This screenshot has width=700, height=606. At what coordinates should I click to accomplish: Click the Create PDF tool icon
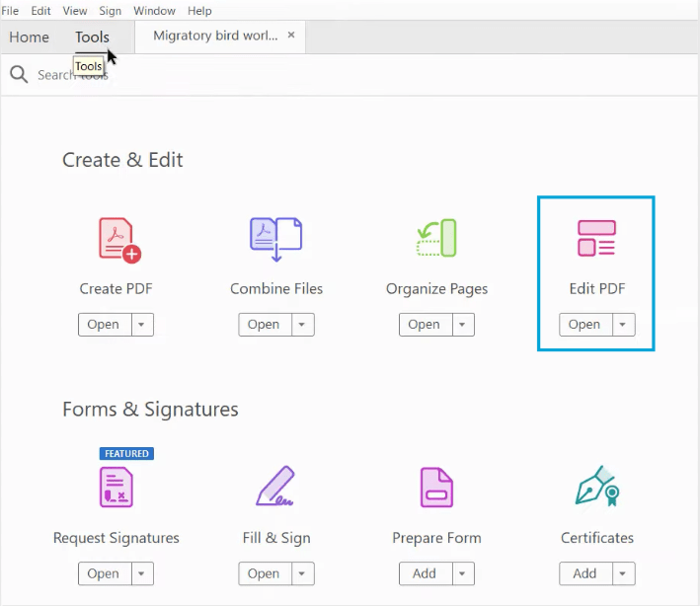click(x=119, y=240)
